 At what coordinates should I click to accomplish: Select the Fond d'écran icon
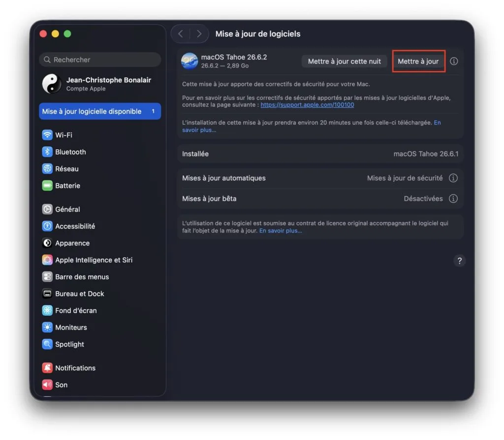click(47, 310)
